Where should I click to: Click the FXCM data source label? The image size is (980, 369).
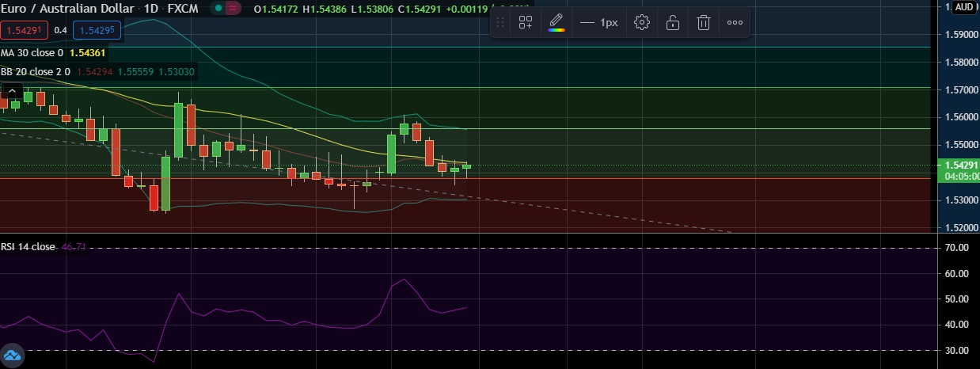[184, 9]
